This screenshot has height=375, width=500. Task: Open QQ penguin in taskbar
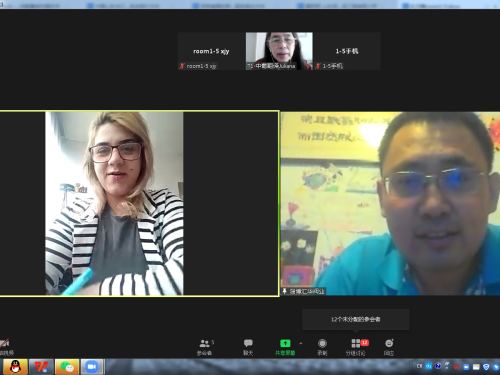click(x=15, y=367)
